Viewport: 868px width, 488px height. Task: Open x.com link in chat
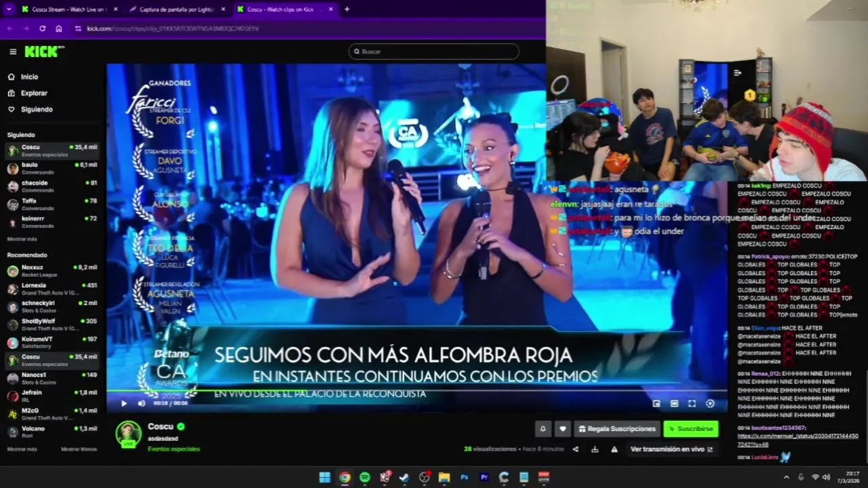click(797, 440)
